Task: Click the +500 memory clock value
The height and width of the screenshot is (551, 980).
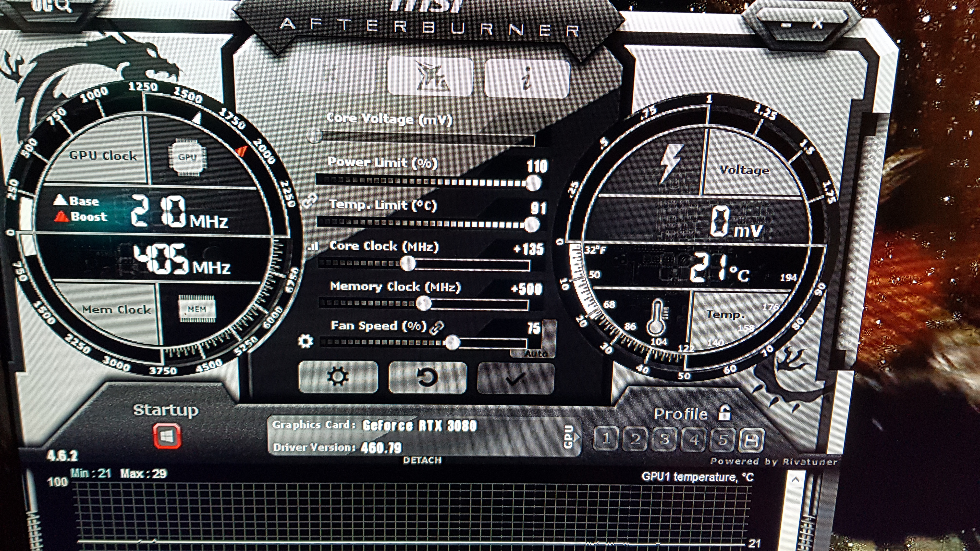Action: tap(526, 289)
